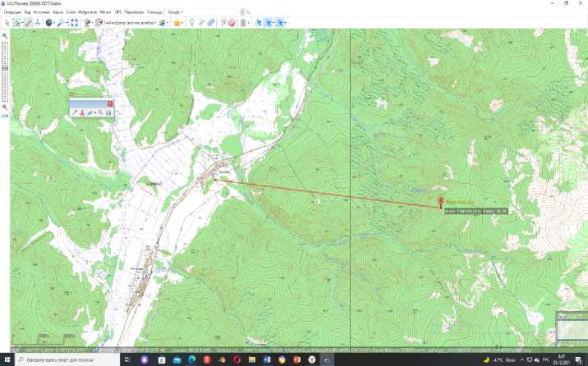Open the Избранное menu
Viewport: 588px width, 366px height.
pyautogui.click(x=88, y=12)
